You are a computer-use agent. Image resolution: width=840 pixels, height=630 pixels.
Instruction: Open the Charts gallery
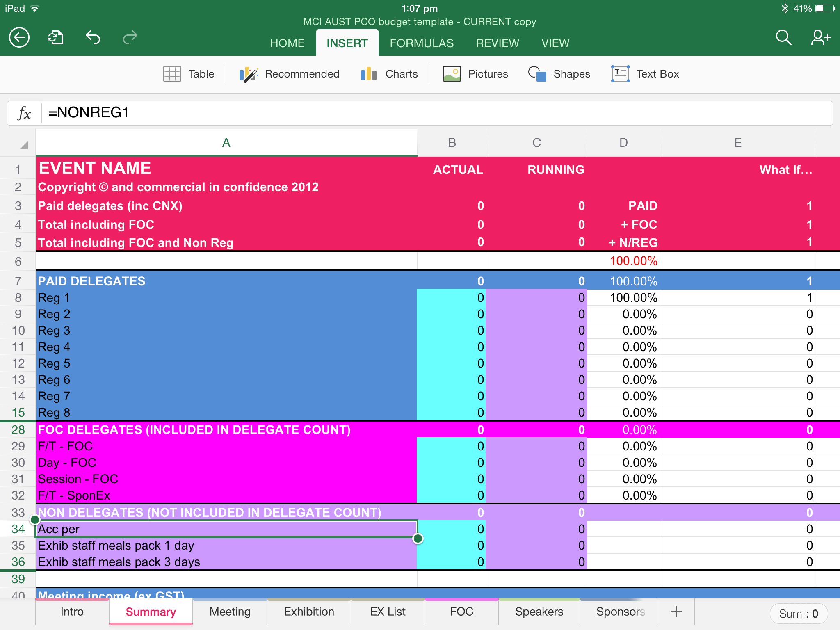(389, 74)
